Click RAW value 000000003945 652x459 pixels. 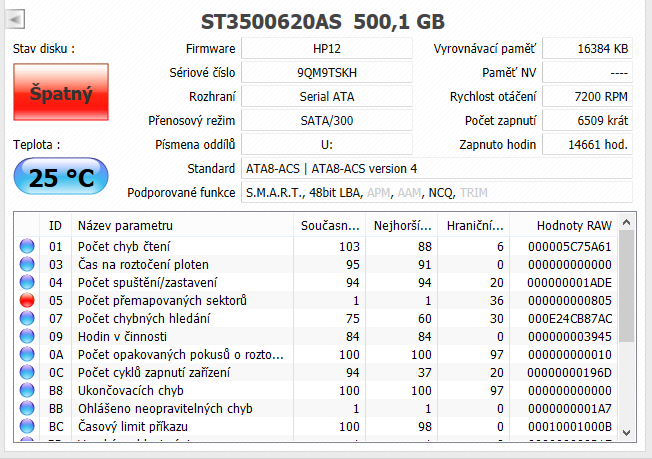click(570, 337)
